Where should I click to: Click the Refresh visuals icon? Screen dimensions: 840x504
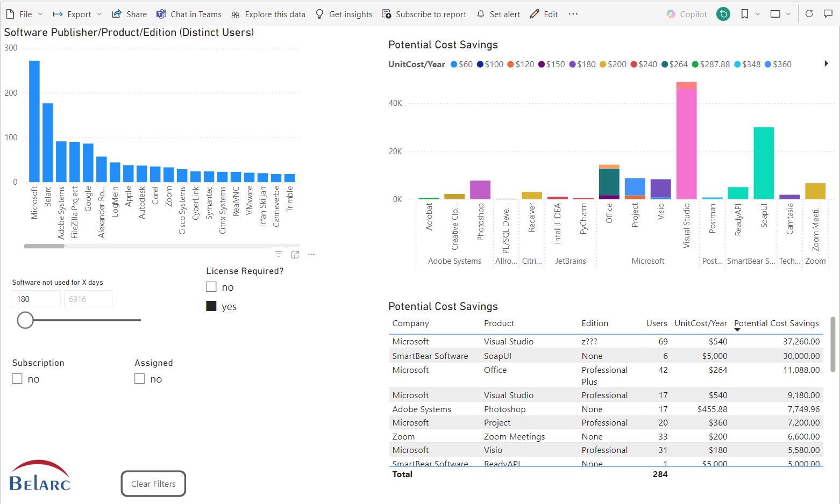click(x=809, y=14)
